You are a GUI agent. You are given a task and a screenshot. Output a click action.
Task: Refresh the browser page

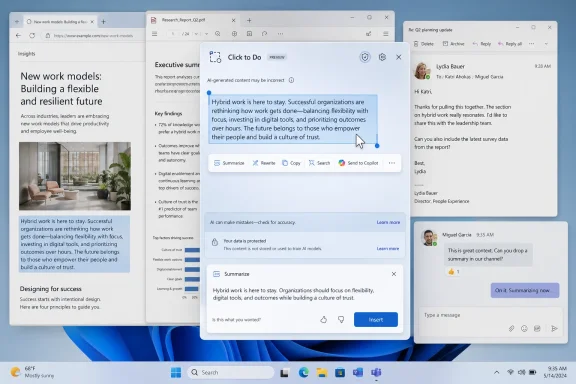point(32,36)
